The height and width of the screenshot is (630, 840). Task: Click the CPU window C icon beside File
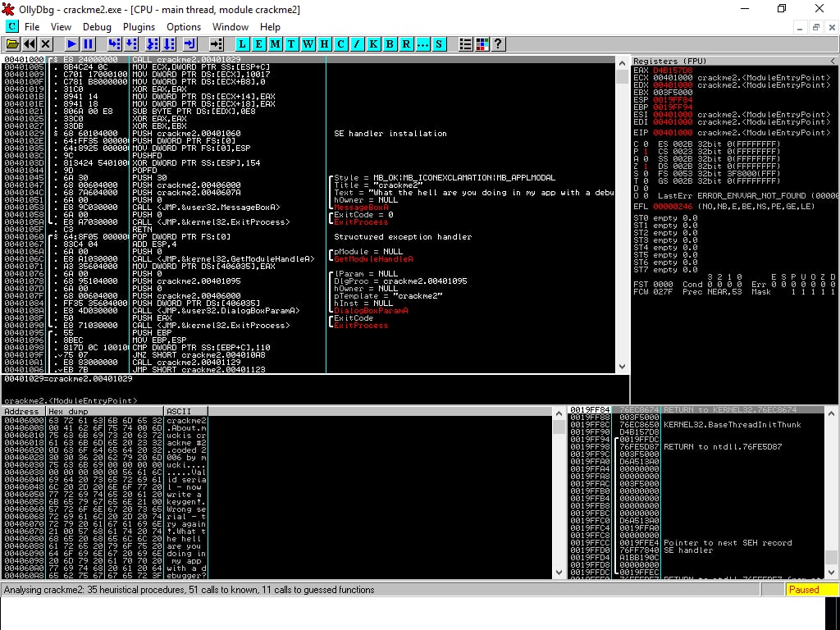click(x=11, y=26)
